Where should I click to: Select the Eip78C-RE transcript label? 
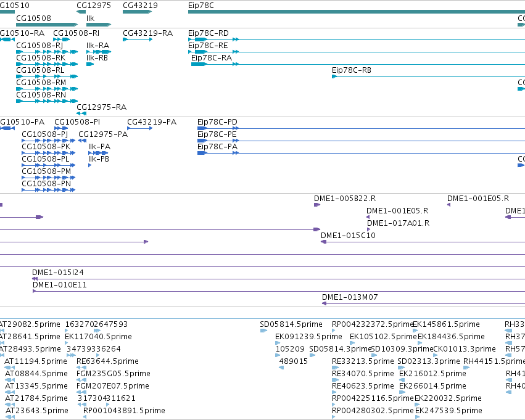(x=208, y=46)
